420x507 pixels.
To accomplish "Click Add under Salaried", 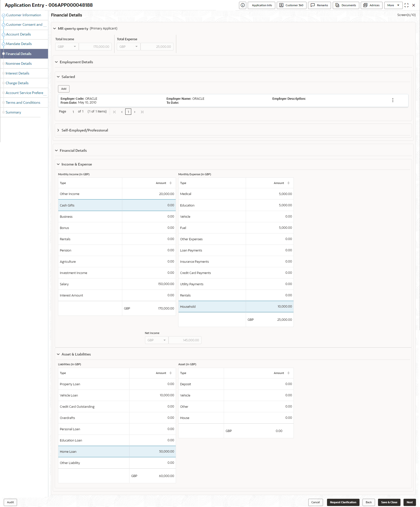I will 64,89.
